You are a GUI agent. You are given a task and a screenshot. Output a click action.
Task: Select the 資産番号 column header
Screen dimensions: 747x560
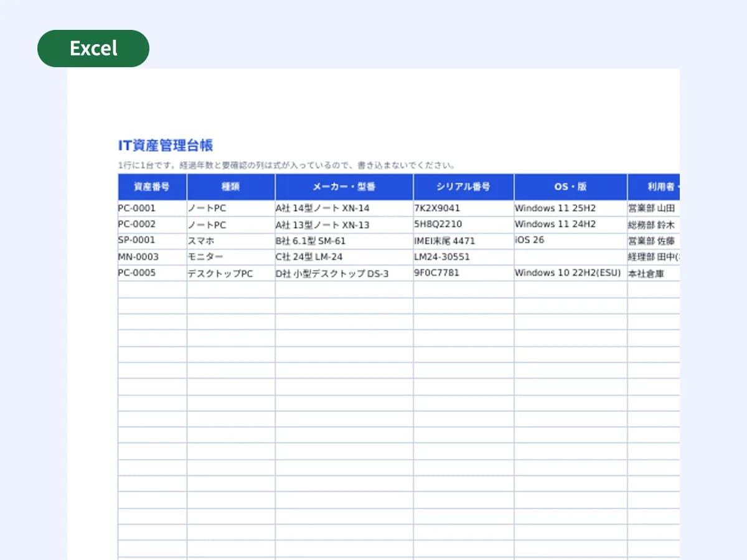153,187
